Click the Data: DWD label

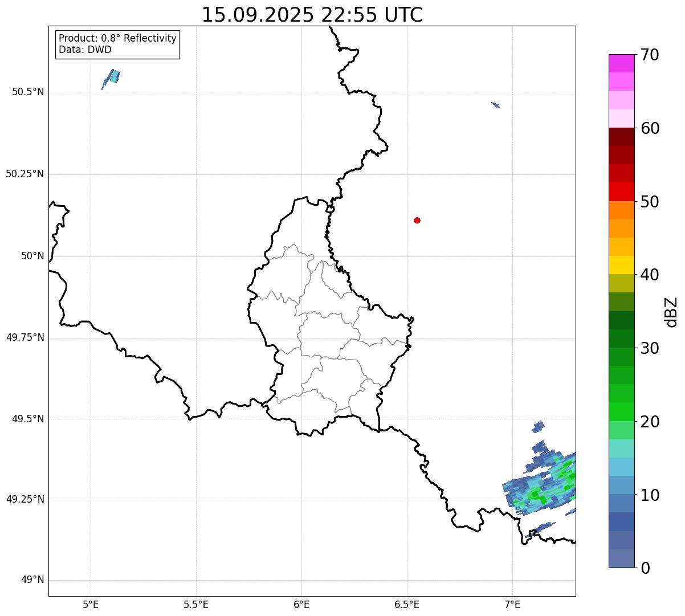pos(85,50)
